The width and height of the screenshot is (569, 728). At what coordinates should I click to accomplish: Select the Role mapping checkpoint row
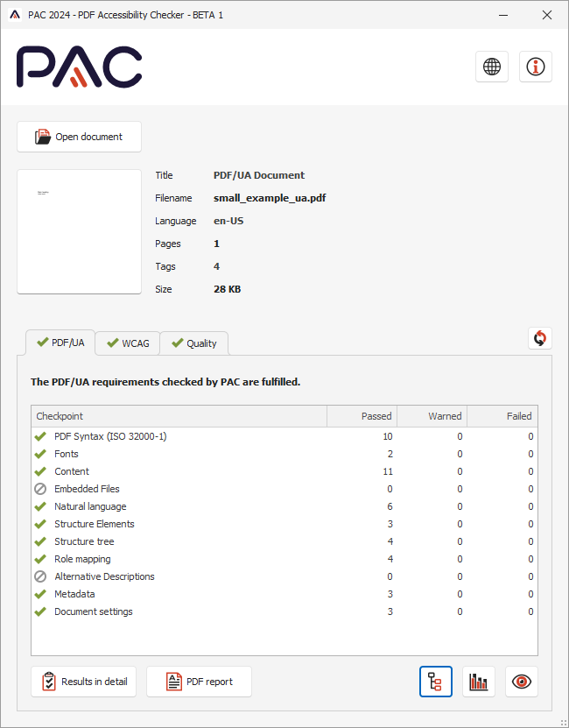82,559
